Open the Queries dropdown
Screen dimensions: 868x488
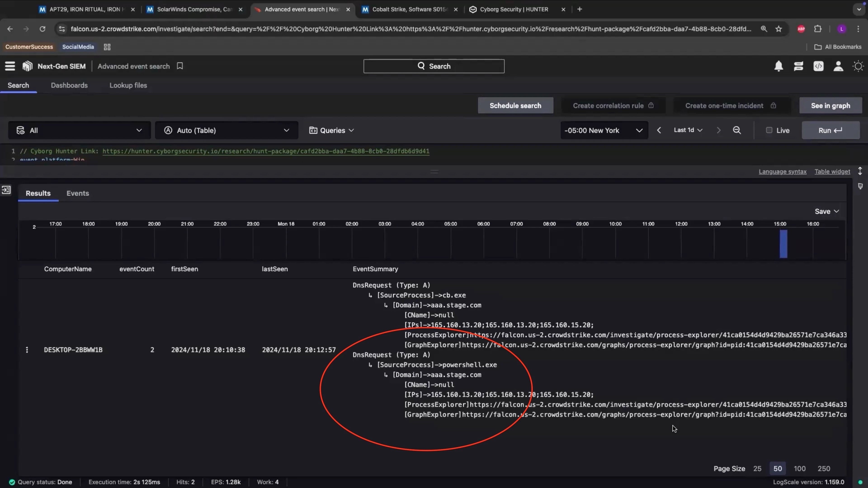pyautogui.click(x=332, y=130)
